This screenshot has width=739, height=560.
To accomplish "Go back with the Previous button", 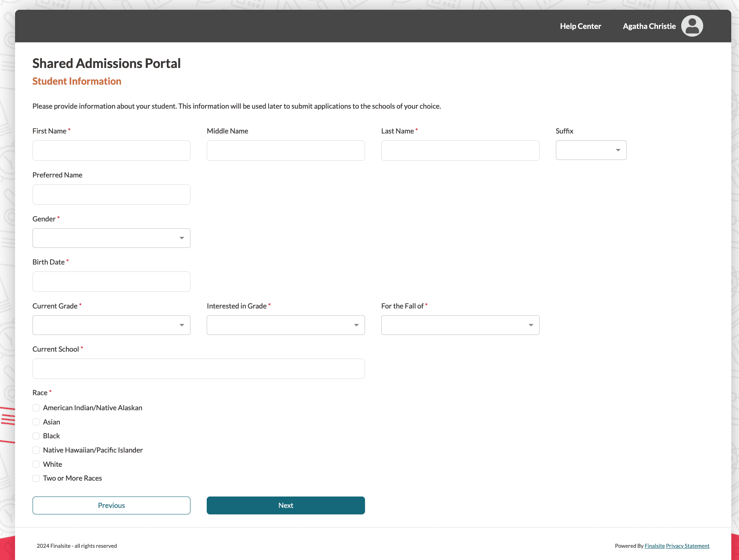I will point(111,505).
